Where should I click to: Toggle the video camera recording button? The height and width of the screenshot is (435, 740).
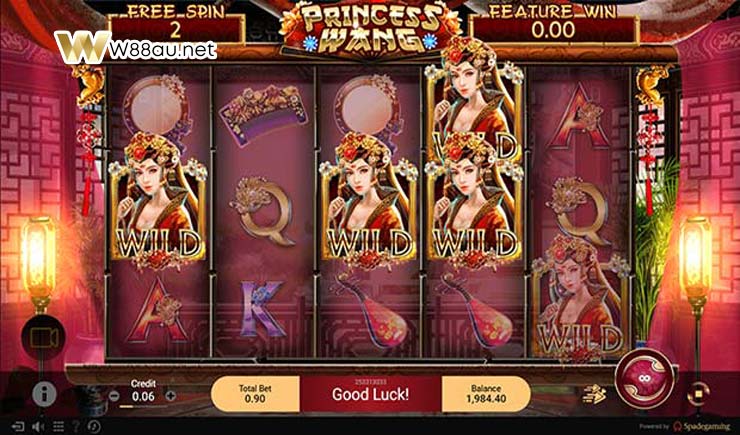[43, 337]
